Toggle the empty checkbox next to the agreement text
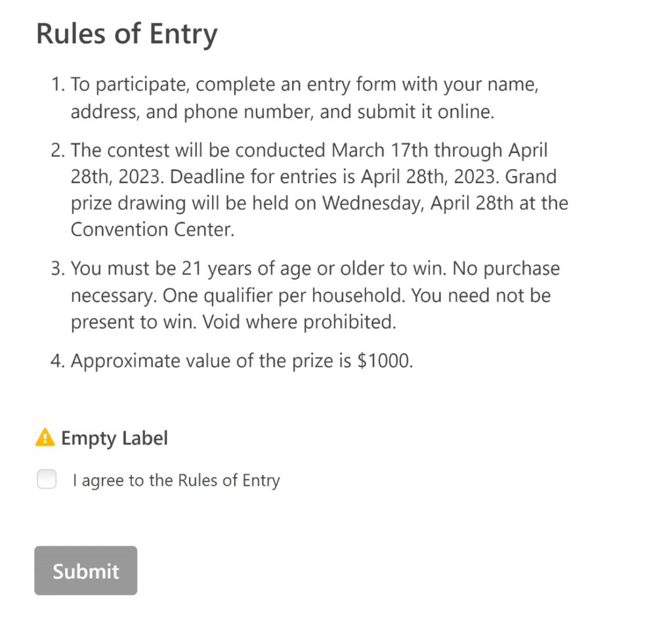The height and width of the screenshot is (617, 672). tap(47, 479)
